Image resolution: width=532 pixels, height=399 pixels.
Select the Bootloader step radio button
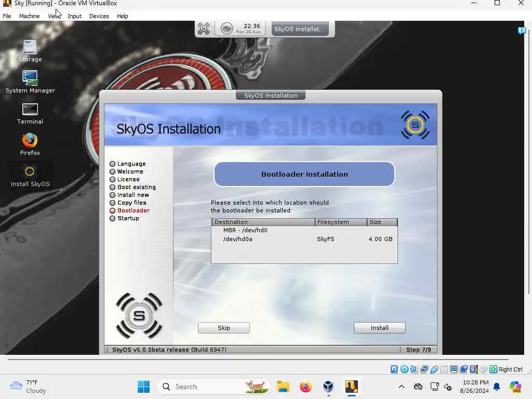[113, 211]
